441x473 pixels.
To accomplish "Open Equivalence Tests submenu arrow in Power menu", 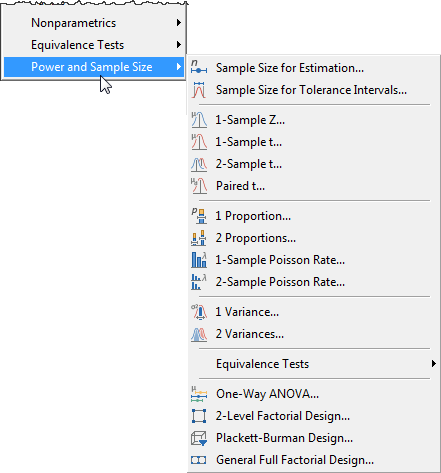I will tap(434, 364).
